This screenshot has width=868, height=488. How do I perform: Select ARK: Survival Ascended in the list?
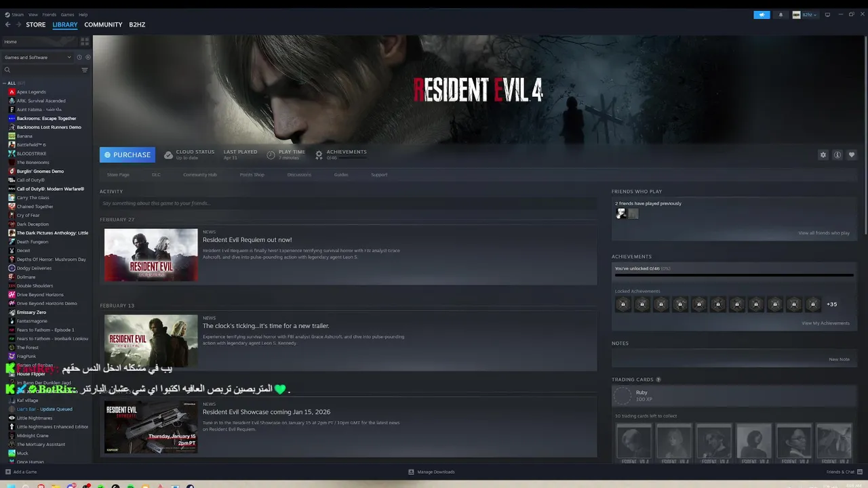pyautogui.click(x=41, y=101)
